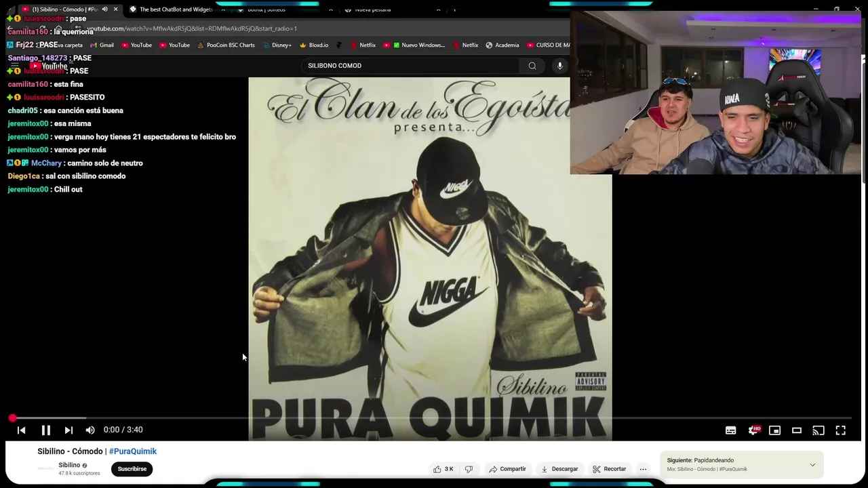Run the search with magnifier icon
Image resolution: width=868 pixels, height=488 pixels.
tap(532, 66)
